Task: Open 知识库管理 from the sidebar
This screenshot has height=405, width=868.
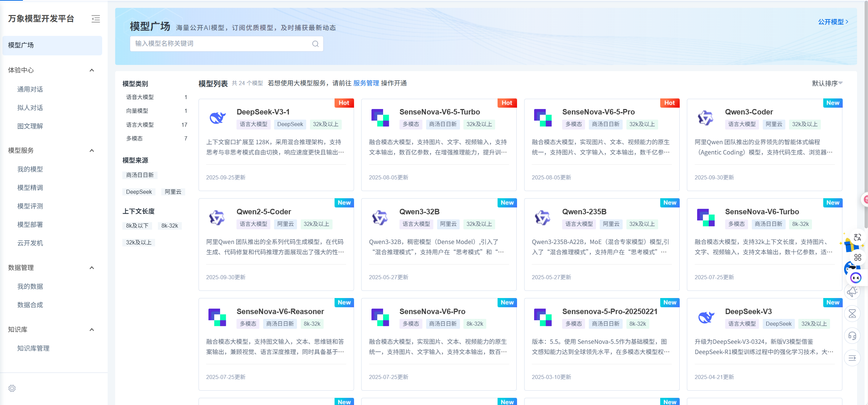Action: point(33,348)
